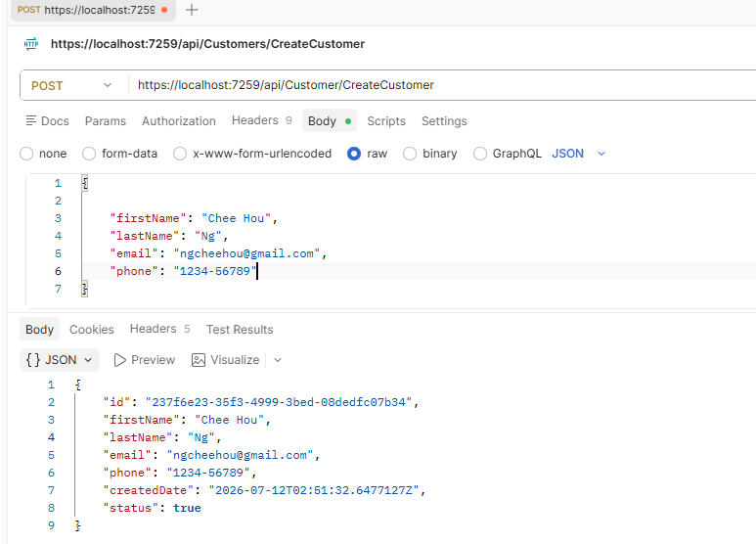Switch to the Authorization tab
The height and width of the screenshot is (544, 756).
pyautogui.click(x=179, y=121)
